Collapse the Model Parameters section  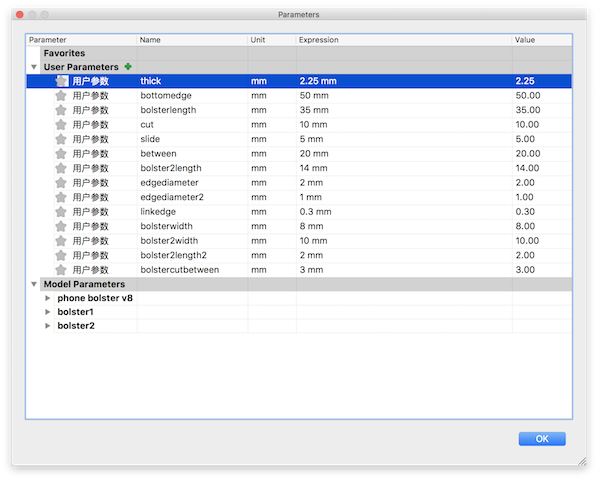(x=34, y=284)
